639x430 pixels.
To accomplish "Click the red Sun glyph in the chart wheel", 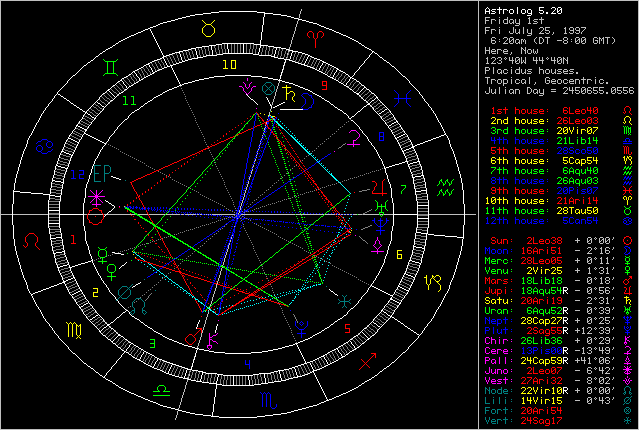I will [x=96, y=216].
